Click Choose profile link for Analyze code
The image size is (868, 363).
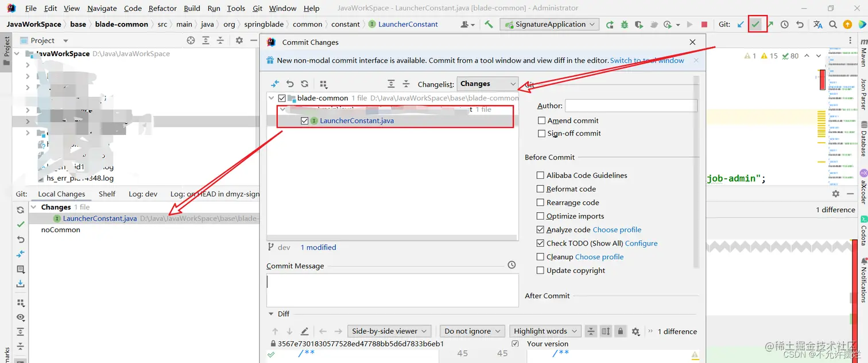point(617,229)
